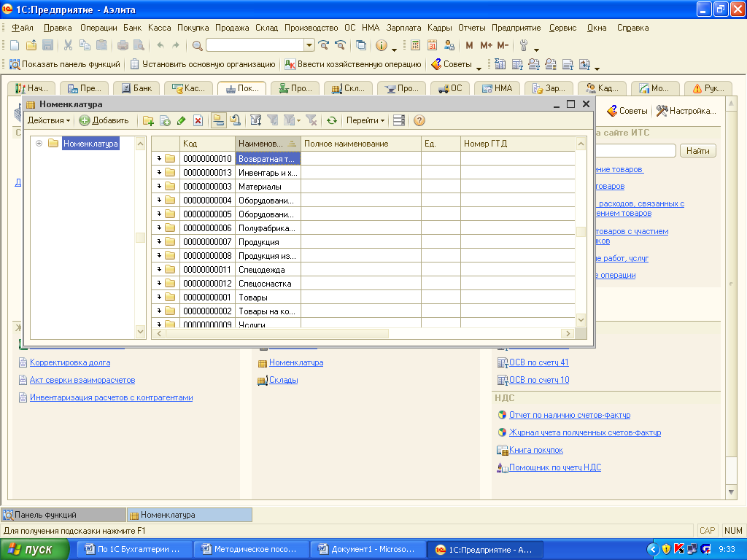Open the calendar icon

click(x=432, y=45)
